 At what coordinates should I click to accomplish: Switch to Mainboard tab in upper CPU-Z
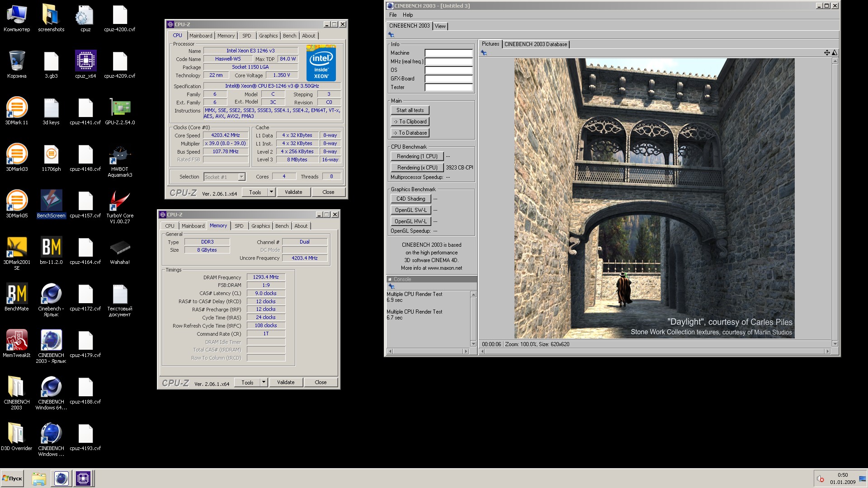[x=201, y=36]
